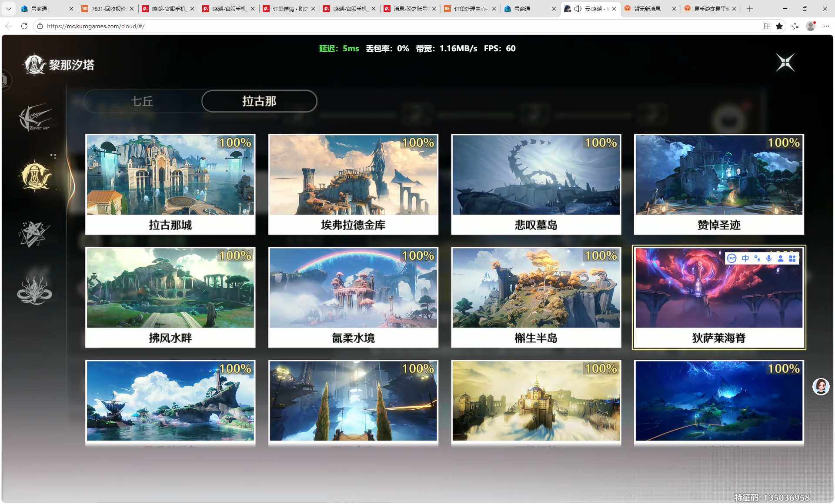Toggle Chinese input mode 中 on iFLY toolbar
The height and width of the screenshot is (504, 835).
745,259
